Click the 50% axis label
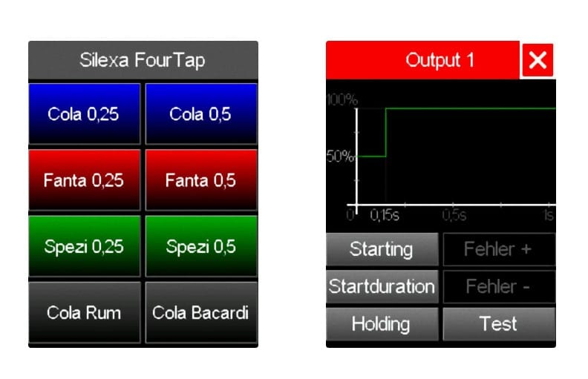The height and width of the screenshot is (379, 588). pyautogui.click(x=340, y=156)
